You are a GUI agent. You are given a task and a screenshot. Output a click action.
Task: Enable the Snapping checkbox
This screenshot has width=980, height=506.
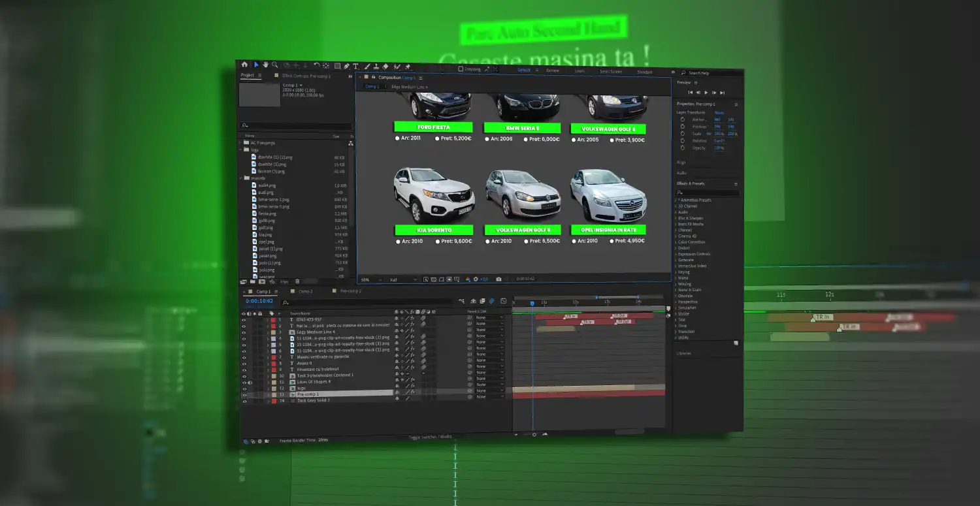point(461,69)
